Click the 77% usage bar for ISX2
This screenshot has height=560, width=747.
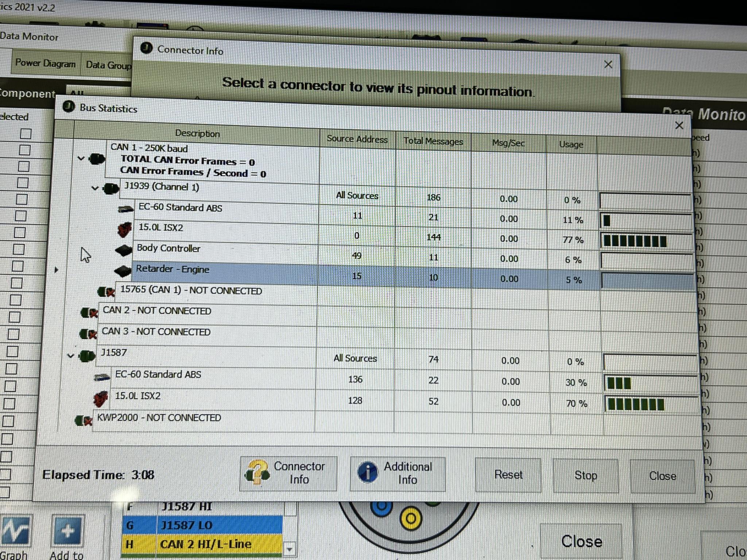click(635, 241)
